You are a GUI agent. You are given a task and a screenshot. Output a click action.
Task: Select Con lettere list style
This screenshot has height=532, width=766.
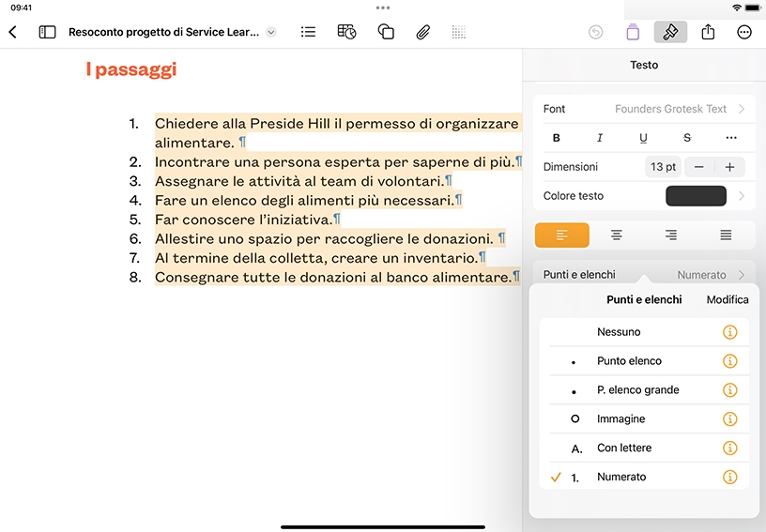644,448
